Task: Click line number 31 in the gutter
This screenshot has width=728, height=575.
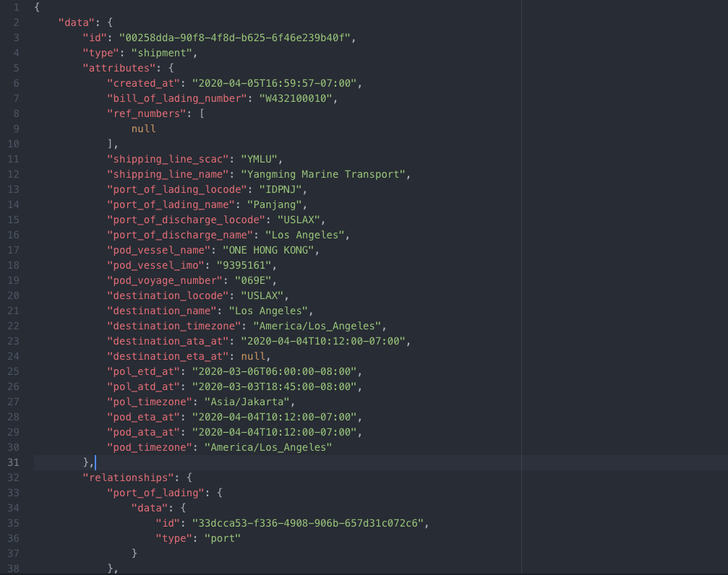Action: tap(13, 462)
